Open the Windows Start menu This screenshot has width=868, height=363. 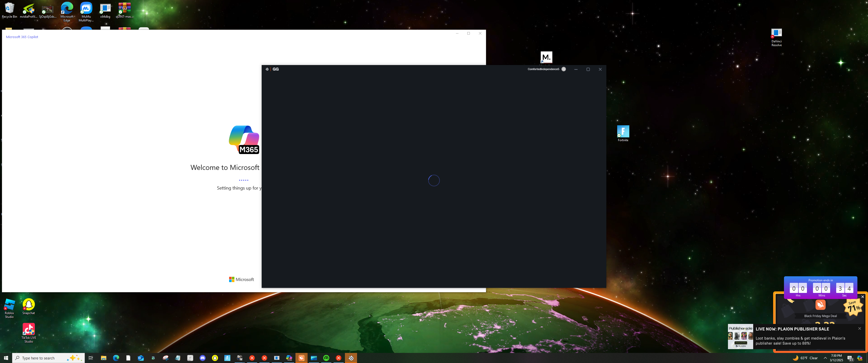(6, 358)
